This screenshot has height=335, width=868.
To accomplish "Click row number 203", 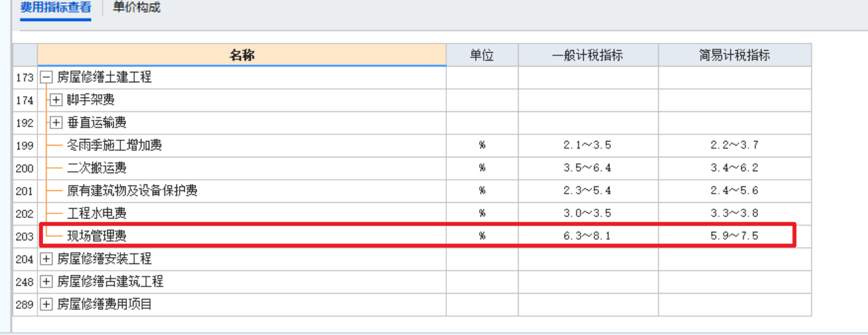I will [25, 236].
